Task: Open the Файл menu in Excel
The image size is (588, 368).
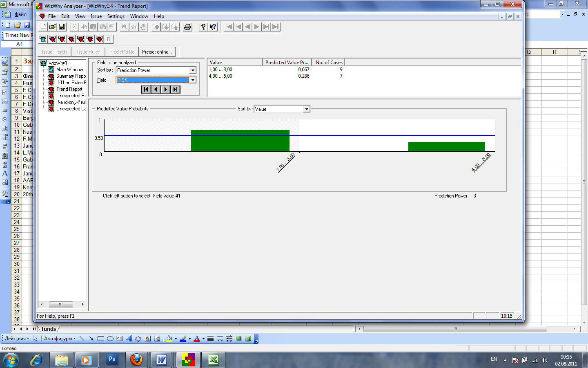Action: tap(20, 14)
